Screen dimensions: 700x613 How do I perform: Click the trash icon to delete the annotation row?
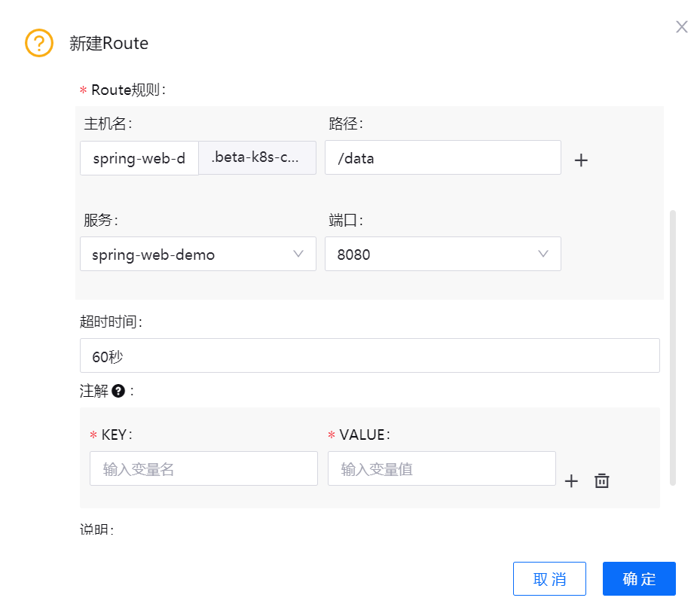[601, 480]
